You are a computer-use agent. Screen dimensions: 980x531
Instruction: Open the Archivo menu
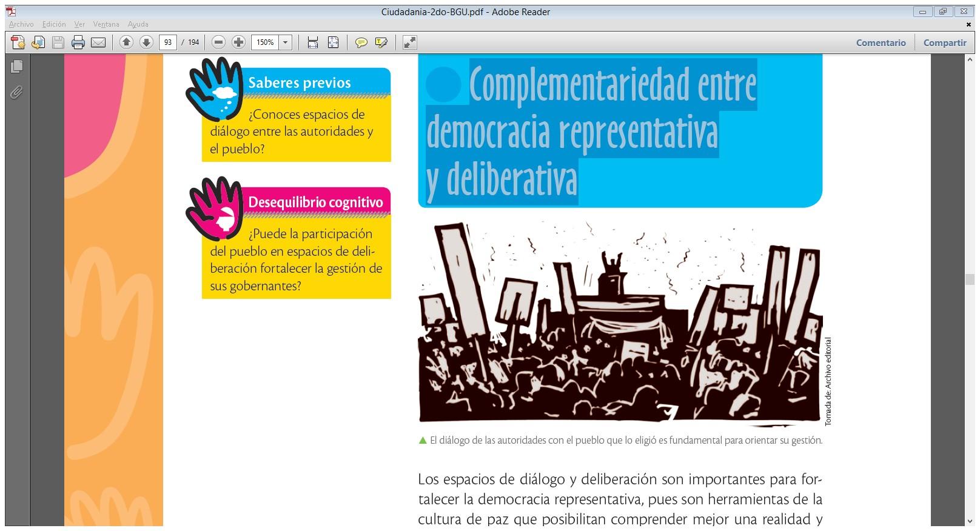click(21, 24)
